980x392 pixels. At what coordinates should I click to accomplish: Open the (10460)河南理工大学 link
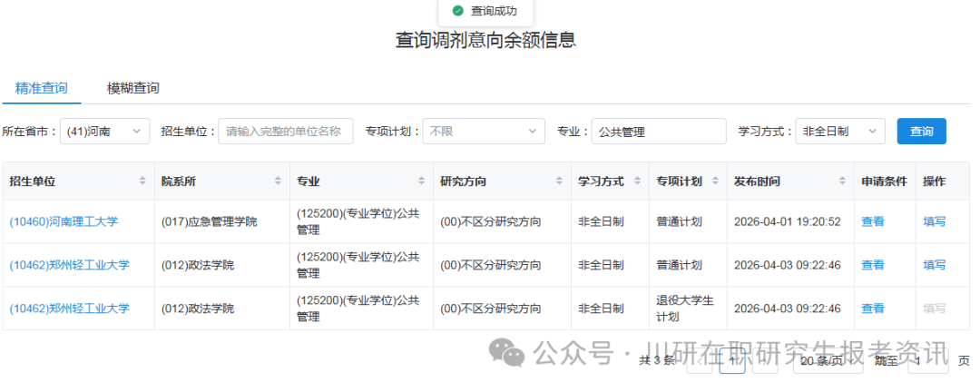(x=64, y=221)
